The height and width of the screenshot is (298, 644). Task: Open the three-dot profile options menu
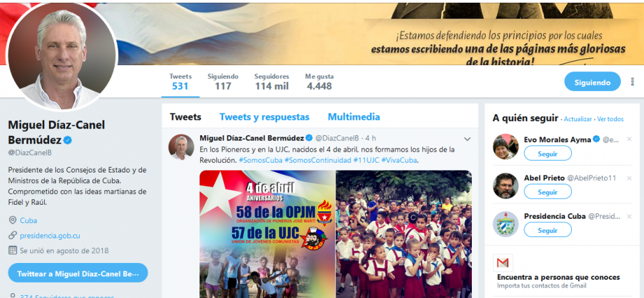coord(633,82)
